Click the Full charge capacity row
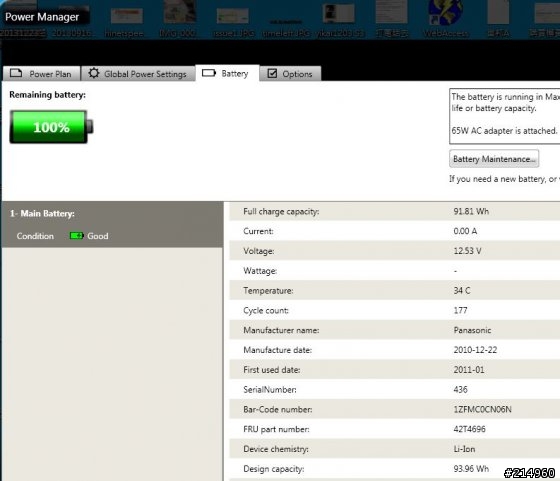This screenshot has width=560, height=481. [394, 211]
